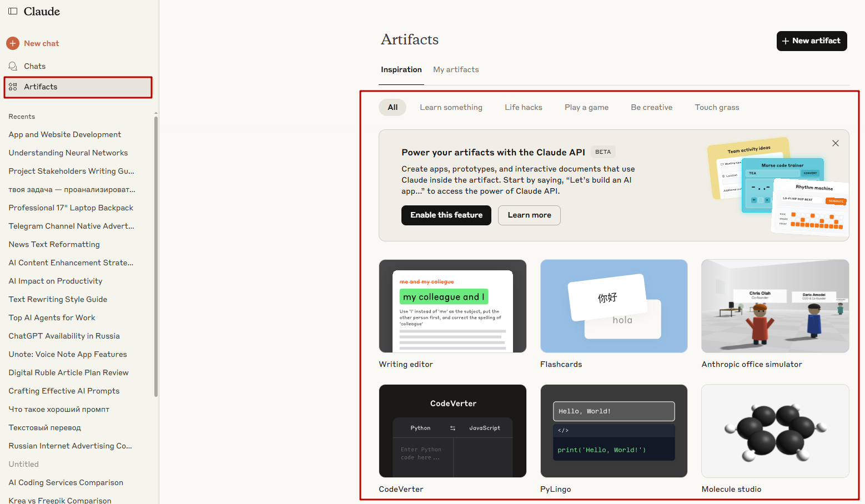Click the orange plus New chat icon

pos(13,43)
